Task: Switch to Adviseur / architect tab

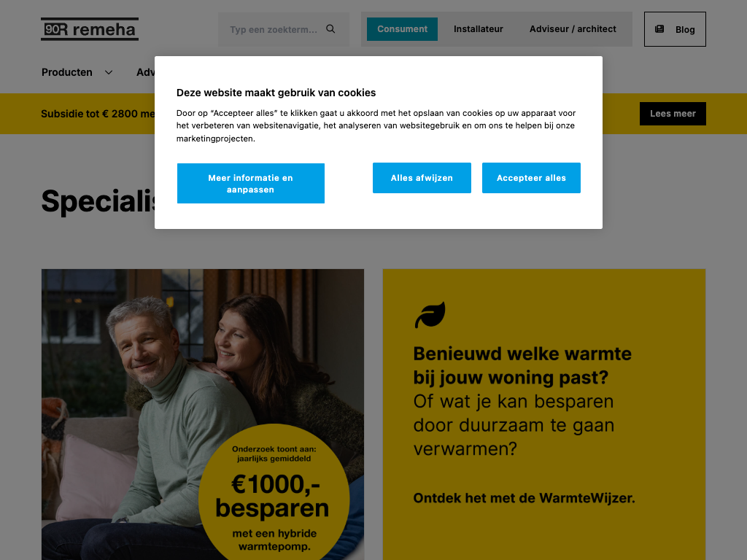Action: [573, 29]
